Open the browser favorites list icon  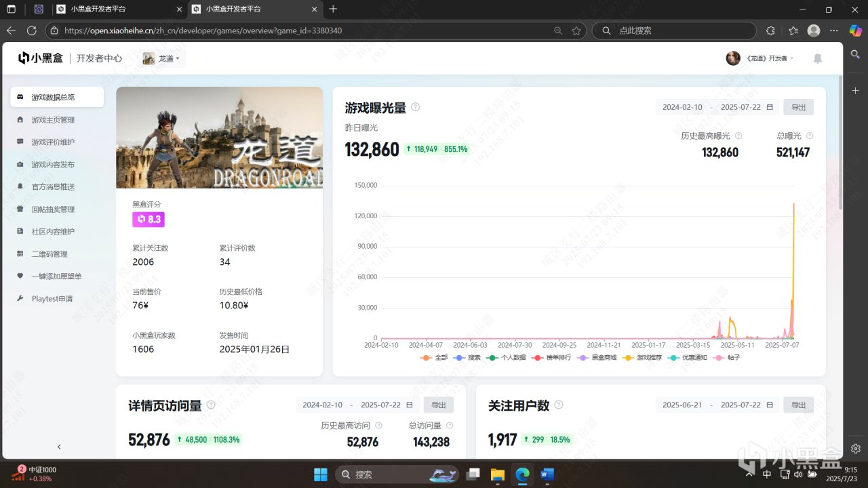(x=793, y=30)
